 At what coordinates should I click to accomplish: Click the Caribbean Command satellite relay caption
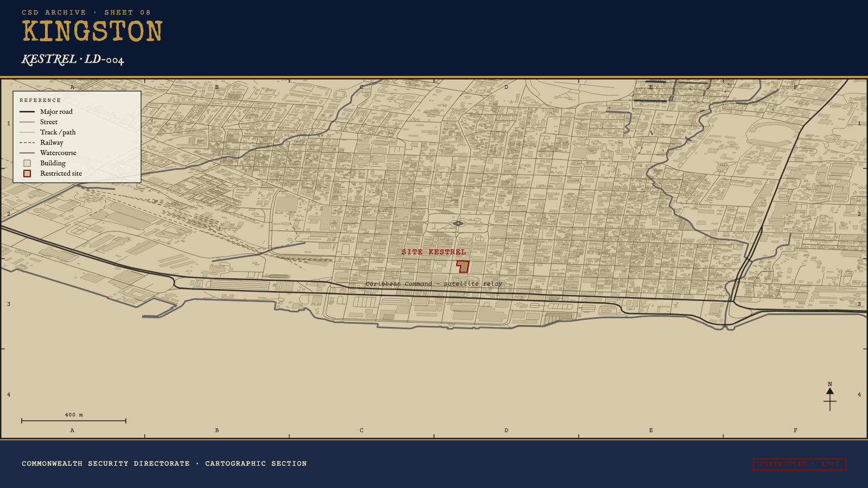434,284
